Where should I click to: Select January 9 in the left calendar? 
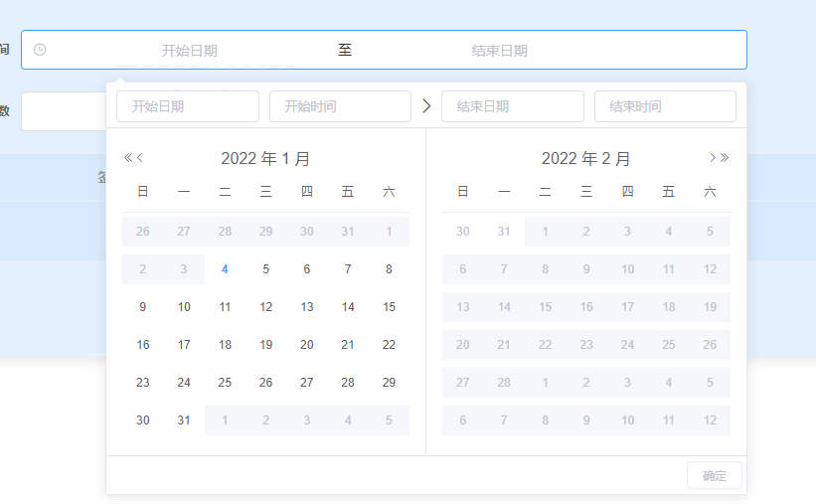(x=142, y=306)
